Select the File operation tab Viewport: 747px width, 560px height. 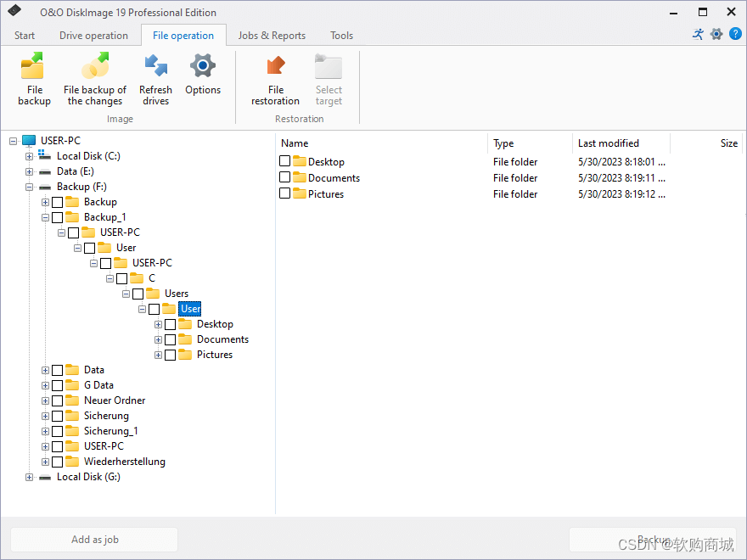[183, 36]
